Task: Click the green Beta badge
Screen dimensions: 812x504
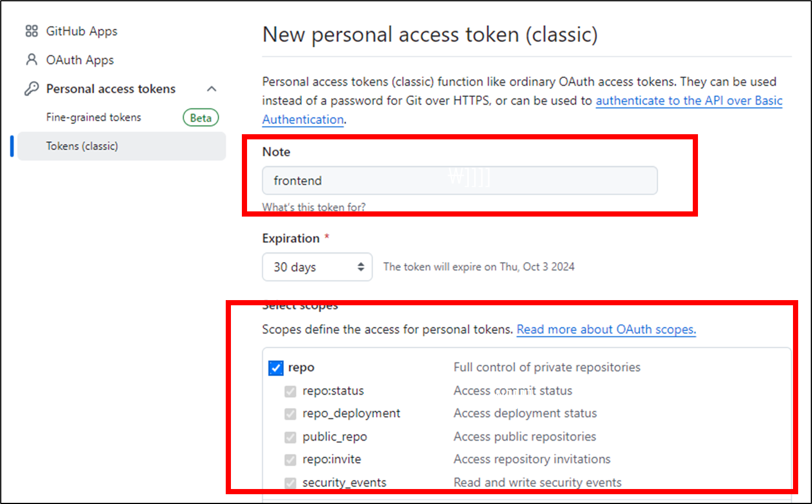Action: pos(200,118)
